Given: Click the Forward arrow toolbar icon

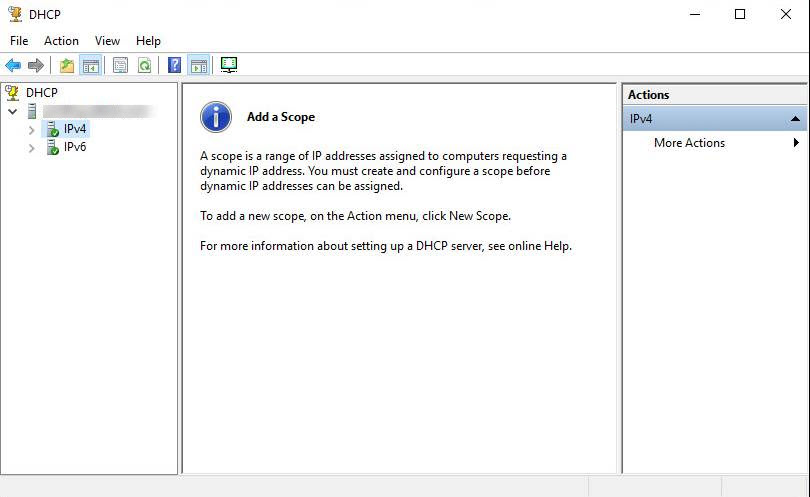Looking at the screenshot, I should pyautogui.click(x=36, y=66).
